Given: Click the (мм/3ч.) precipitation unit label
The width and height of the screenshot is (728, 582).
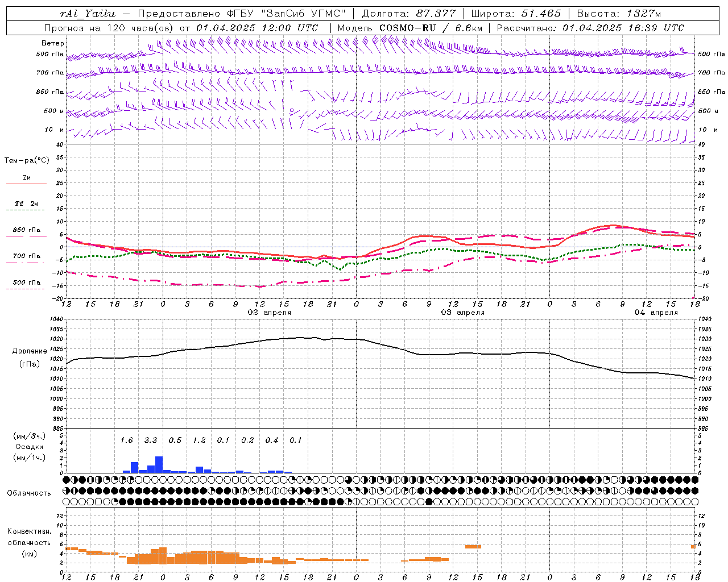Looking at the screenshot, I should pos(29,436).
